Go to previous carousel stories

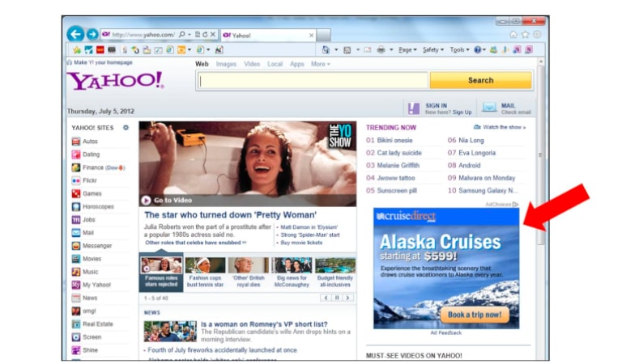point(326,298)
